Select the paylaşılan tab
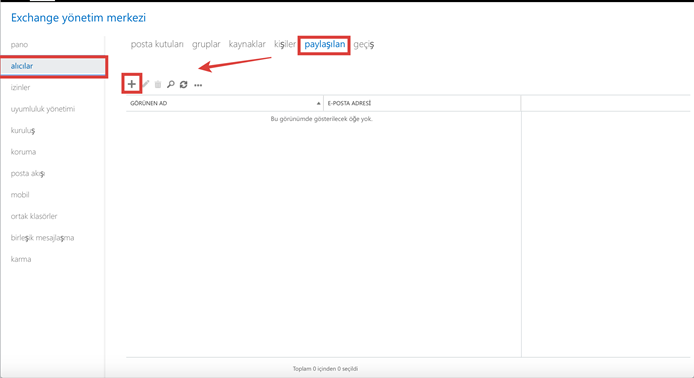This screenshot has height=378, width=694. 324,44
